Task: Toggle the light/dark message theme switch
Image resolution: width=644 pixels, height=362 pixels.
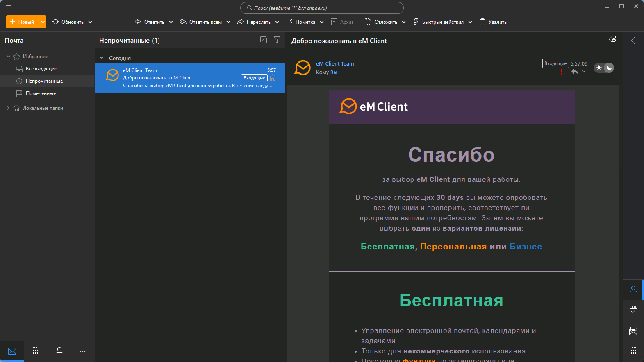Action: tap(604, 68)
